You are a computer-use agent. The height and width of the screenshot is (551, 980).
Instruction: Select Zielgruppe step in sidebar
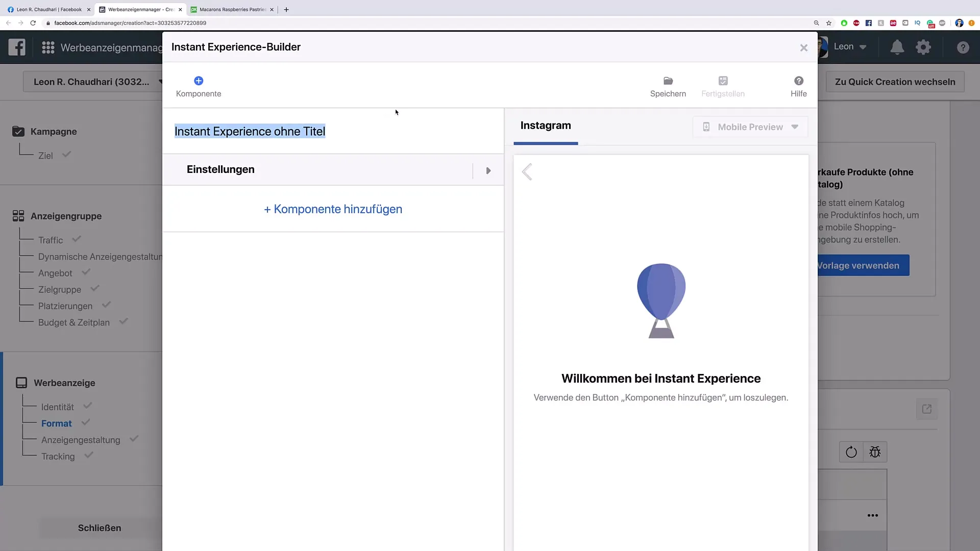pyautogui.click(x=60, y=290)
